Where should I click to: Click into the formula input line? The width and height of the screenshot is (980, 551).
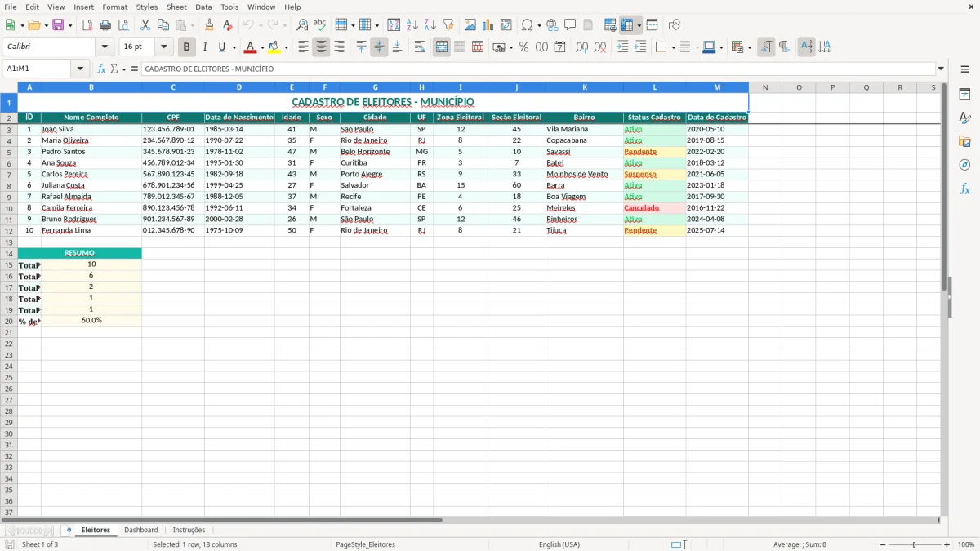[537, 69]
